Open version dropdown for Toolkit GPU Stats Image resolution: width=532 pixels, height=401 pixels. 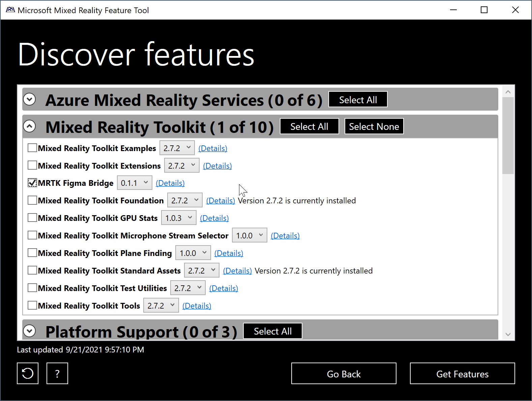[x=179, y=218]
